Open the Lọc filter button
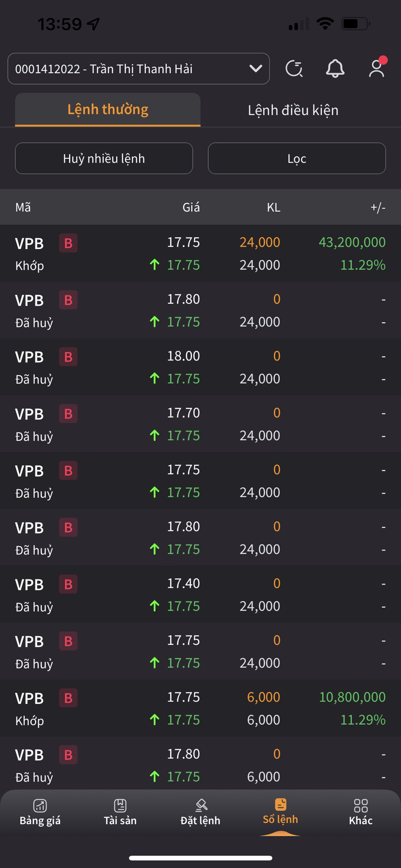401x868 pixels. [x=297, y=159]
